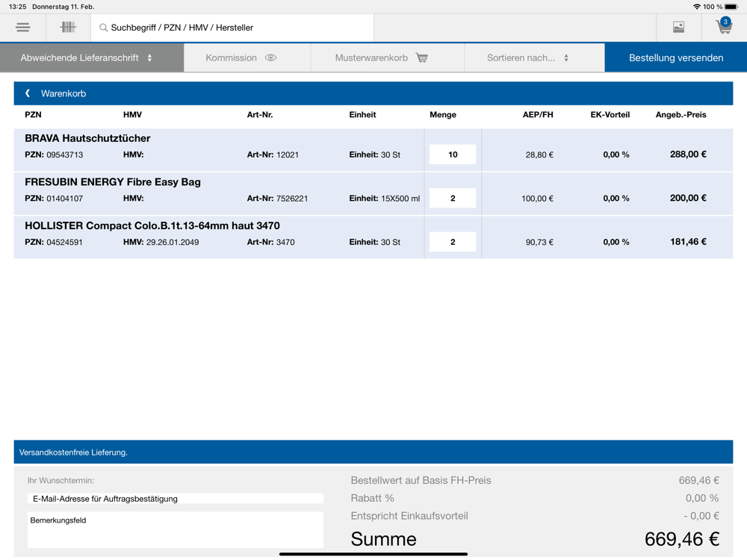This screenshot has width=747, height=560.
Task: Click the E-Mail-Adresse für Auftragsbestätigung field
Action: (x=176, y=499)
